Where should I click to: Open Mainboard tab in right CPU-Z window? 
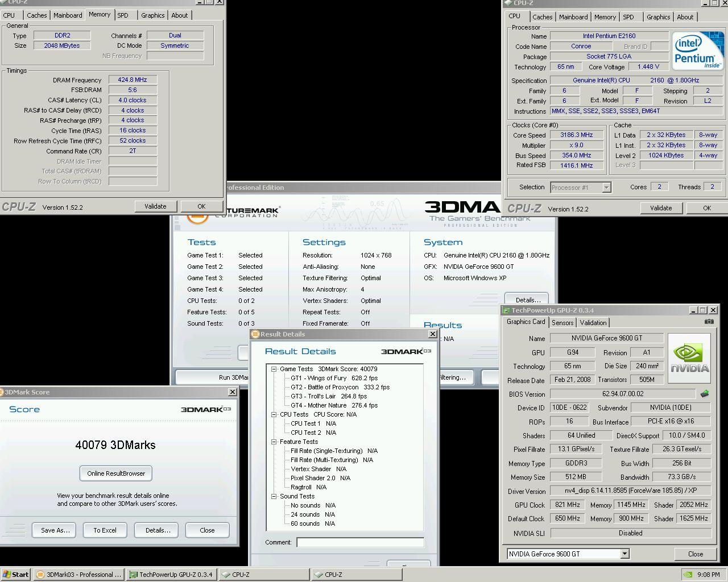pos(573,17)
